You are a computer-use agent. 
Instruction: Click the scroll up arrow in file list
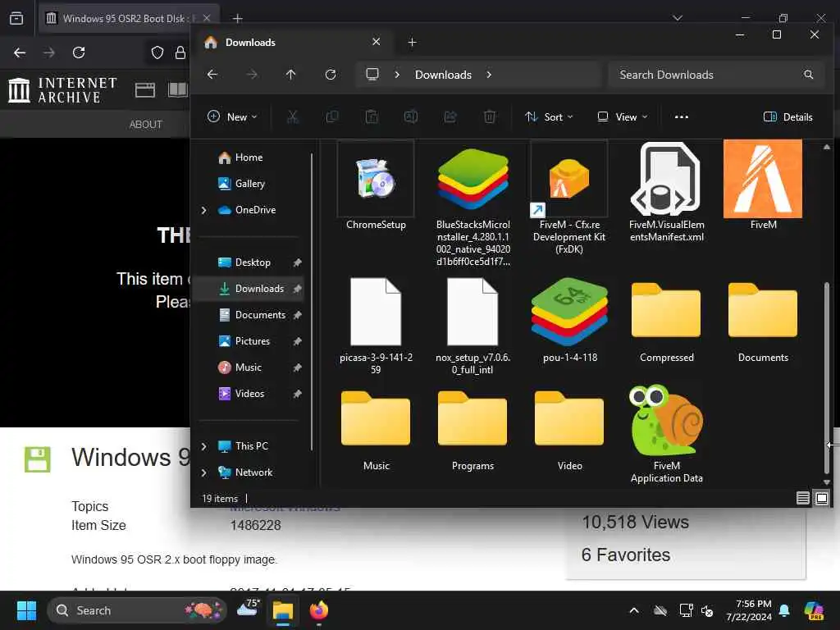[827, 146]
